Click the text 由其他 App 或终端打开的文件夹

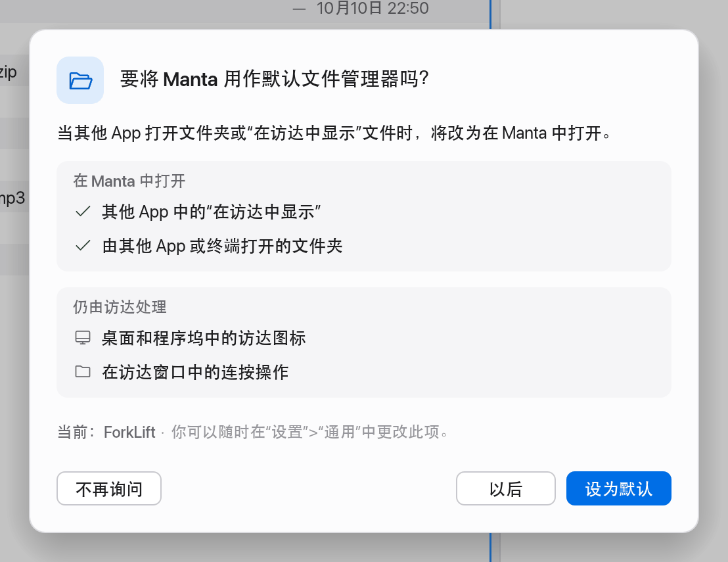click(222, 246)
